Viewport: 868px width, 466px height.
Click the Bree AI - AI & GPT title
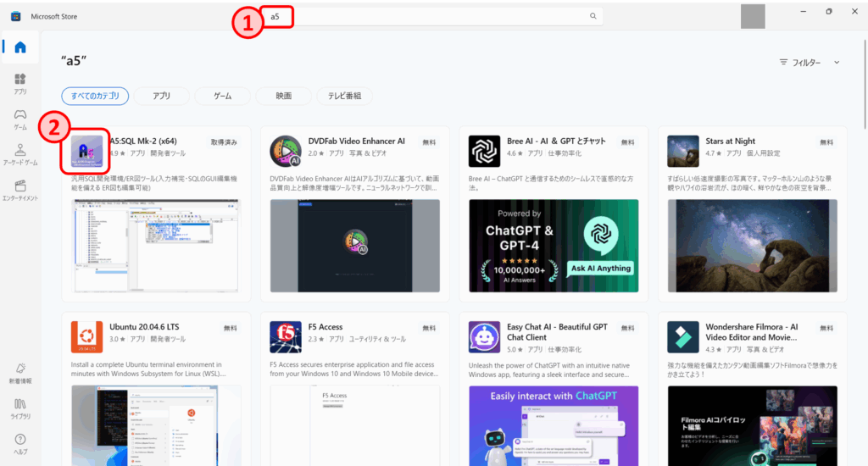click(556, 141)
